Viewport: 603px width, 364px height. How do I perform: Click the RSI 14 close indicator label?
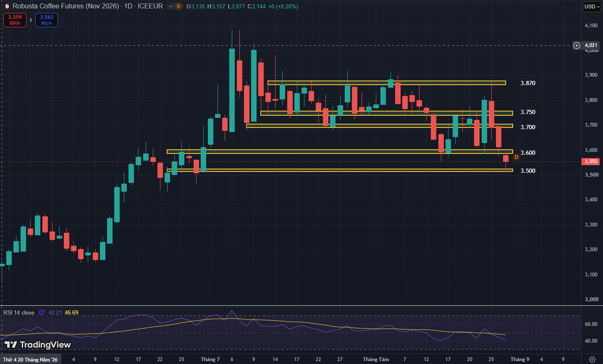[19, 312]
